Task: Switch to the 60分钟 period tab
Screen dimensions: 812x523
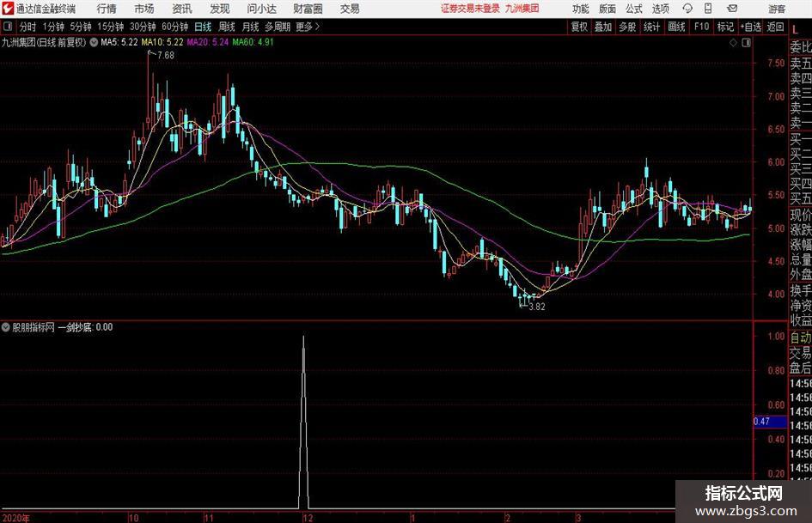Action: coord(174,27)
